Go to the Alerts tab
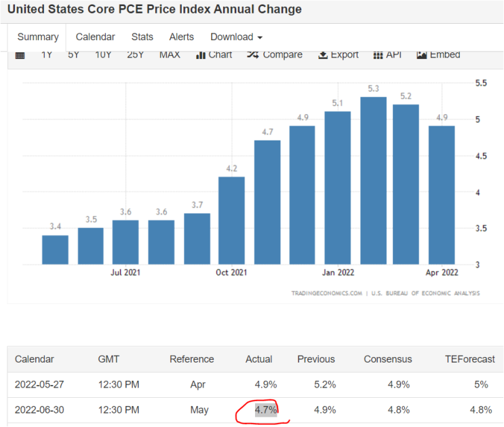The width and height of the screenshot is (504, 427). (182, 37)
